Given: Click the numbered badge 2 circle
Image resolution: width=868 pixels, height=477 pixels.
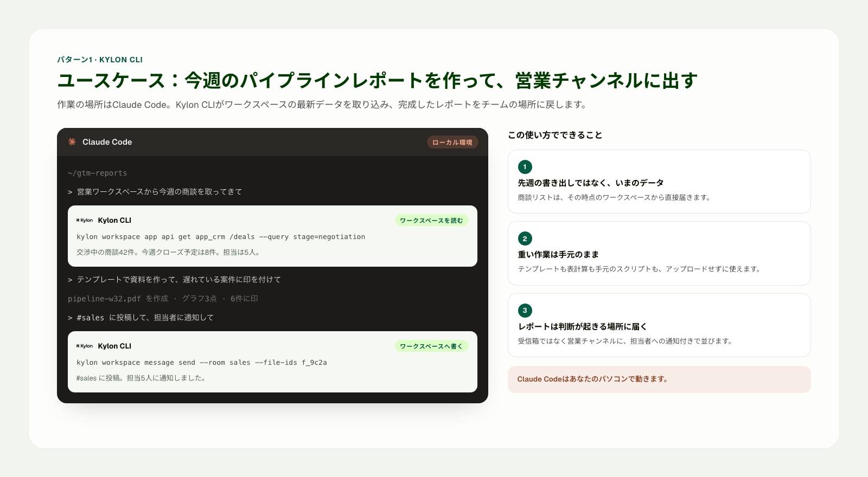Looking at the screenshot, I should coord(525,238).
